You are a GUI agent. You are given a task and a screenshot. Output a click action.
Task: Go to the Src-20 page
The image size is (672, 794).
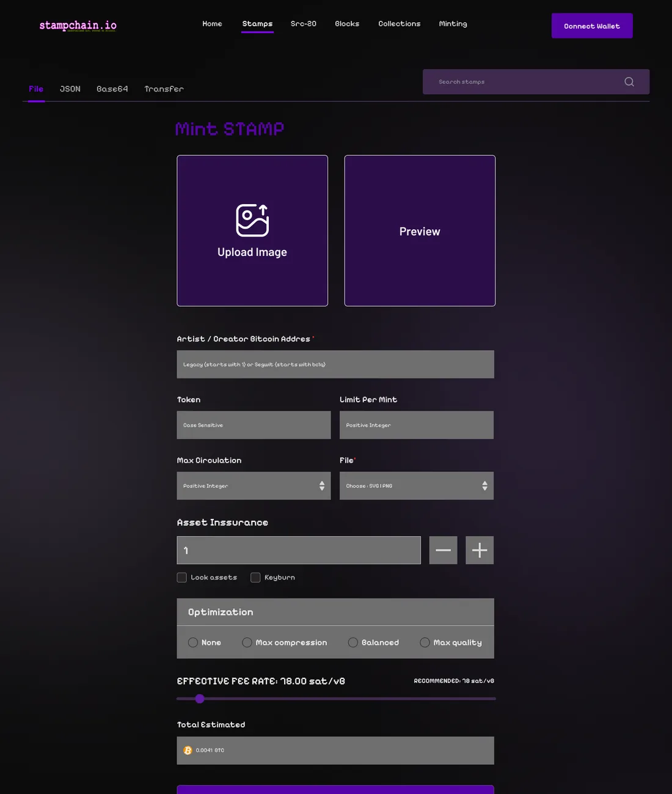304,24
